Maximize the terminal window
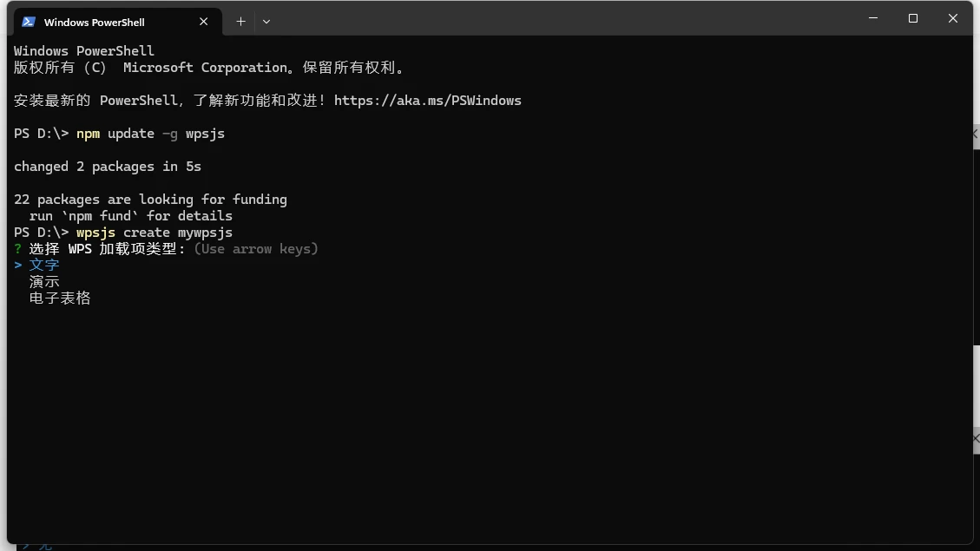Screen dimensions: 980x551 [x=913, y=18]
